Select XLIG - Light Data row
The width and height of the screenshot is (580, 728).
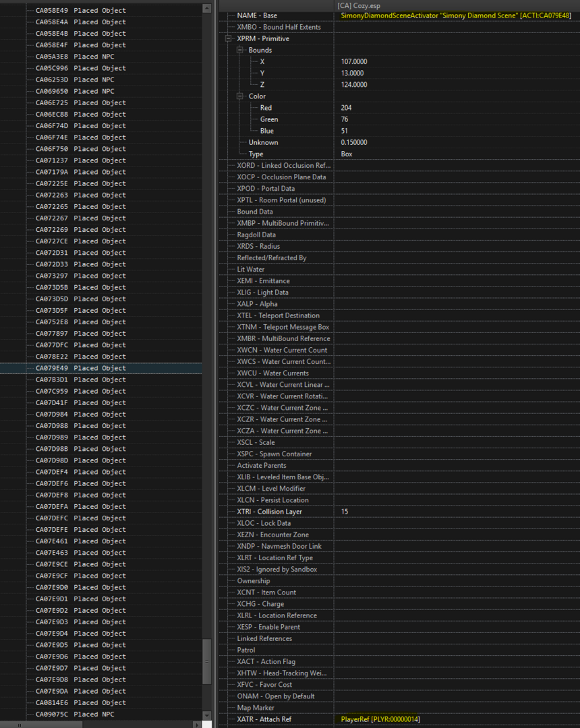tap(399, 293)
